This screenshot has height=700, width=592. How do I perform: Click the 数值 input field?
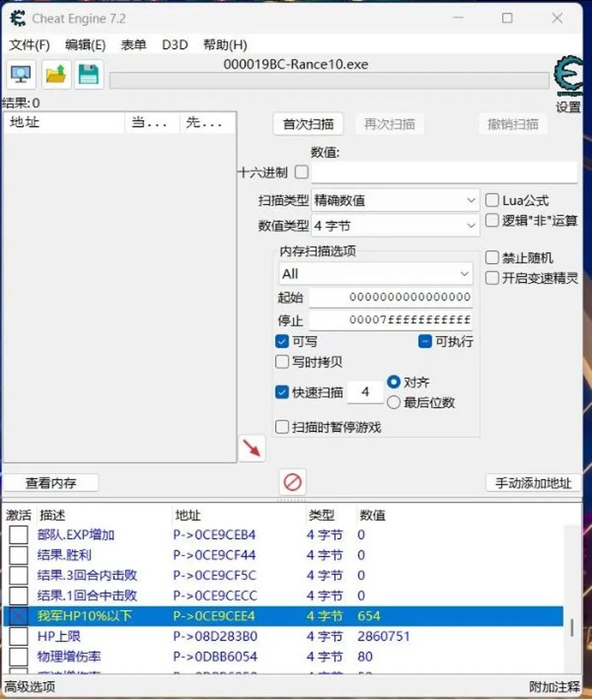pyautogui.click(x=445, y=172)
